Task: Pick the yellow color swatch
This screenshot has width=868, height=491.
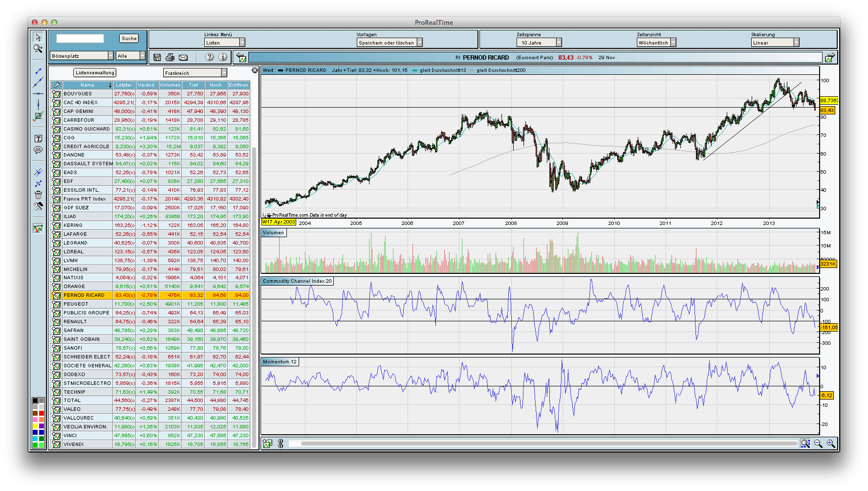Action: [x=35, y=426]
